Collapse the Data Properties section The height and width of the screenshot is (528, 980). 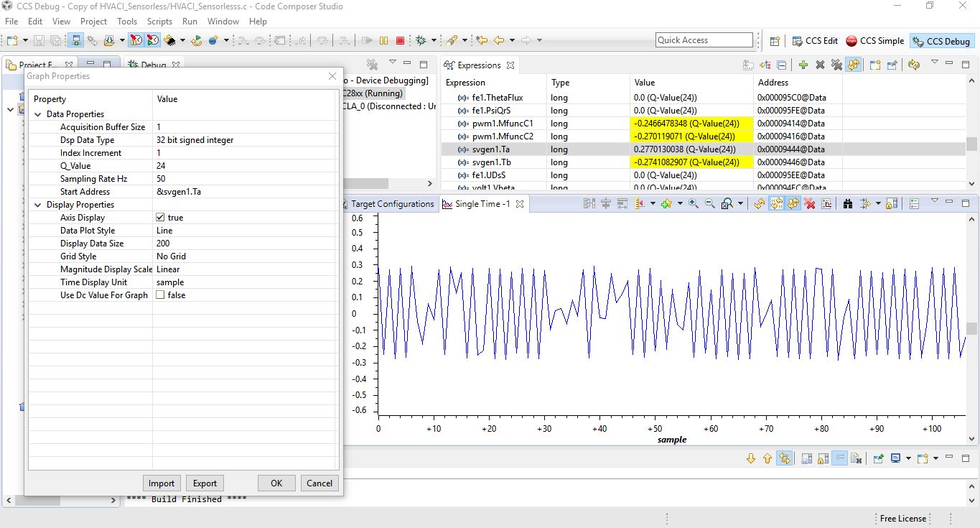pyautogui.click(x=38, y=114)
